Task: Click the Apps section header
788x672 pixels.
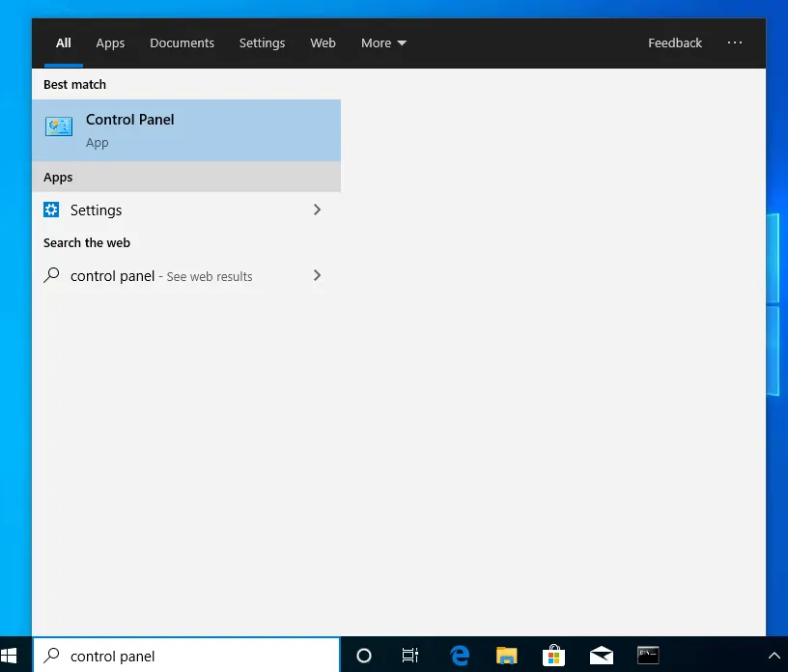Action: tap(186, 177)
